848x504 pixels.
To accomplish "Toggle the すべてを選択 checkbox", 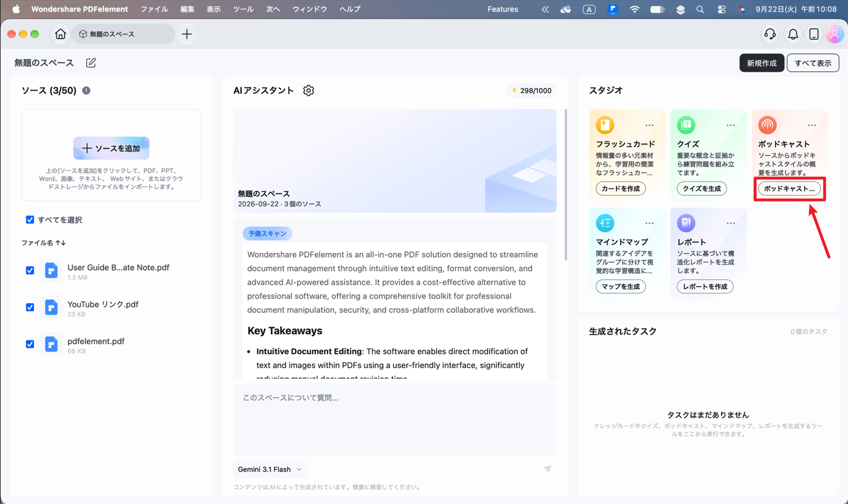I will tap(30, 220).
